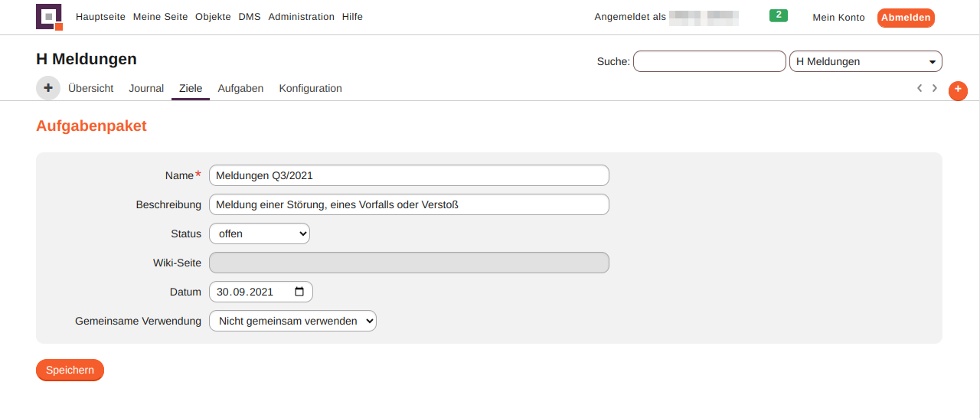
Task: Open the Konfiguration tab
Action: [x=310, y=88]
